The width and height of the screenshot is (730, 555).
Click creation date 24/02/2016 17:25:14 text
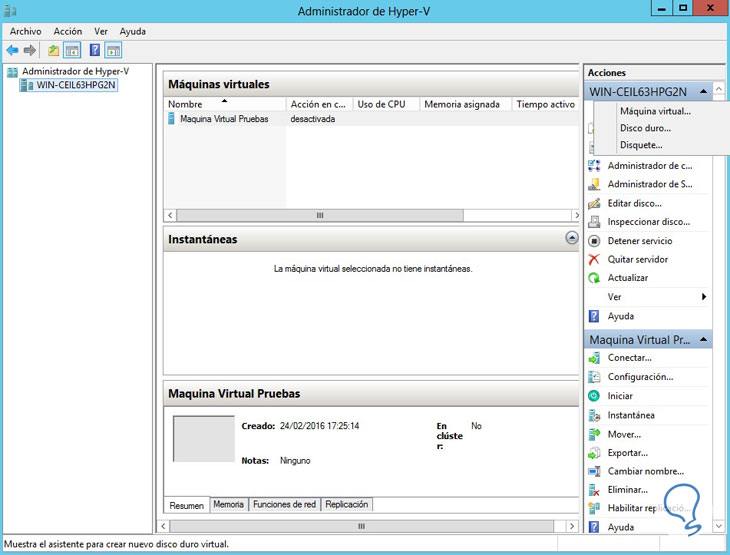click(319, 426)
